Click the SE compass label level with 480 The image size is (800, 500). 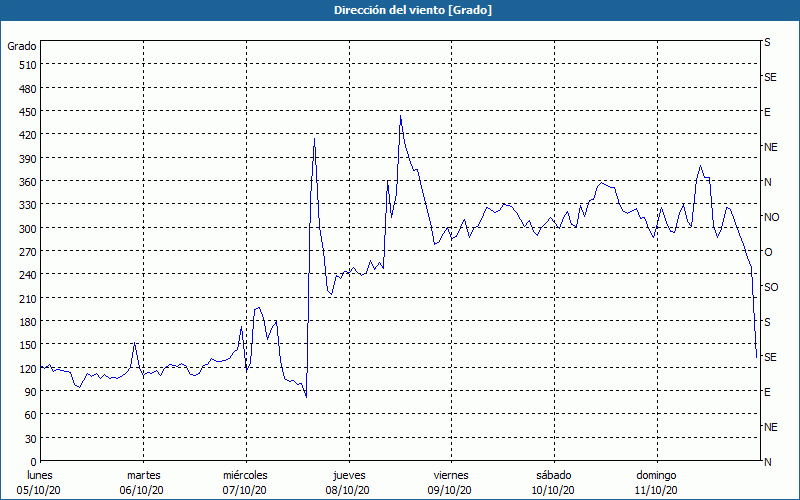(770, 78)
